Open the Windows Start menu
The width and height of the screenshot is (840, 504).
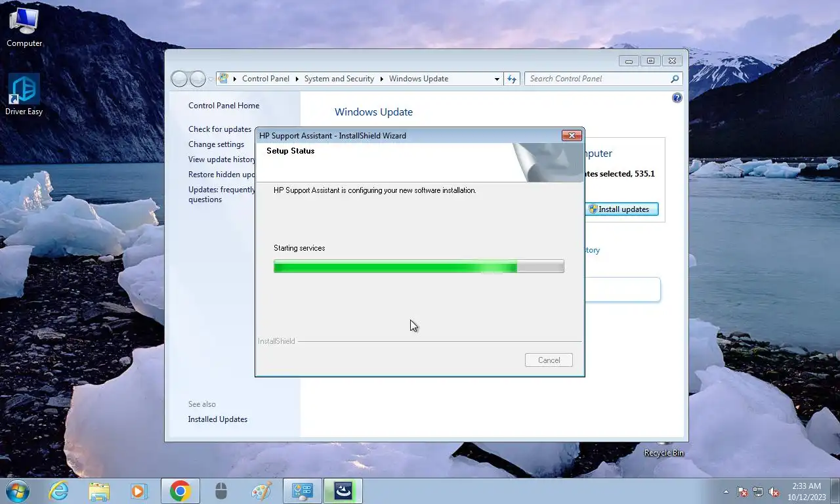point(17,491)
